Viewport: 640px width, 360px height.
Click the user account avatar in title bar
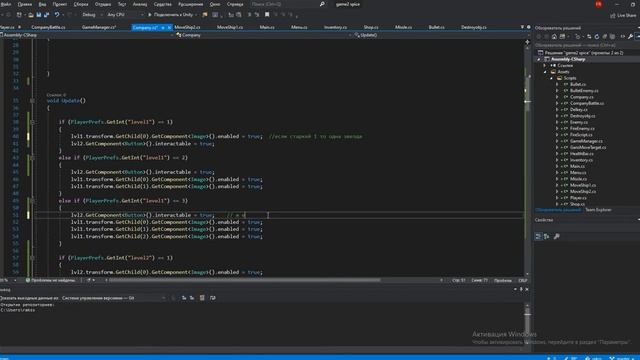[x=598, y=4]
